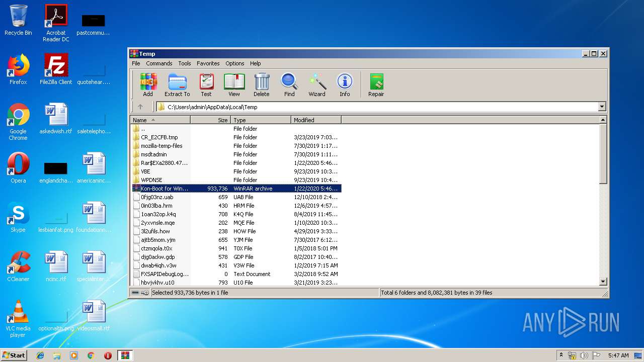Select 0in03lba.hrm file

pyautogui.click(x=236, y=206)
